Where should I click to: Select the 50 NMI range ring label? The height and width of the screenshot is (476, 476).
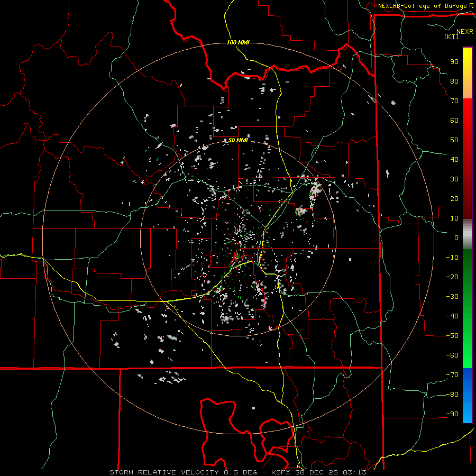click(238, 140)
